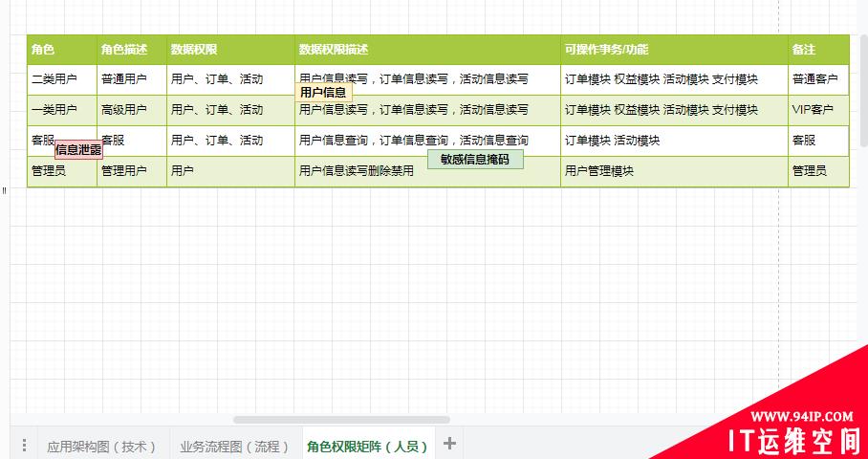Select 客服 row's 用户、订单、活动 cell
This screenshot has height=459, width=868.
click(x=230, y=141)
